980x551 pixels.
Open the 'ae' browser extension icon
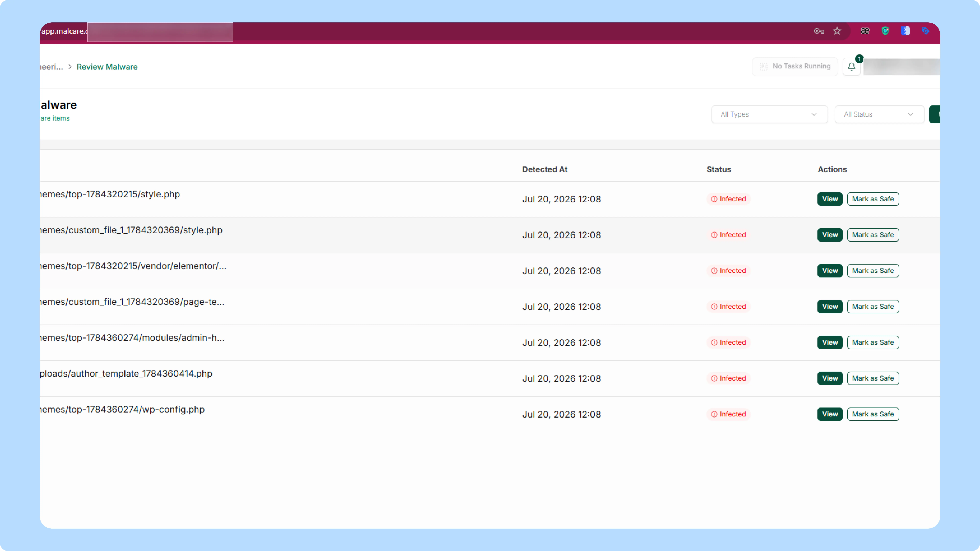pyautogui.click(x=865, y=31)
